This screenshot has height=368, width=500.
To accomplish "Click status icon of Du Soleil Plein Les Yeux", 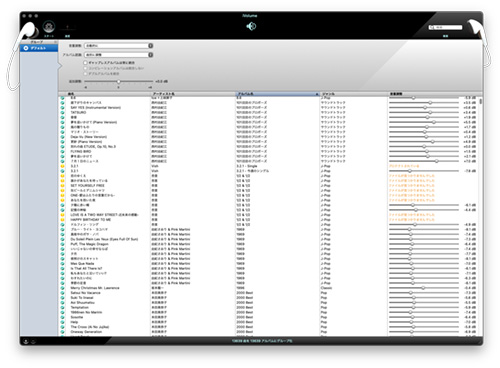I will coord(62,239).
